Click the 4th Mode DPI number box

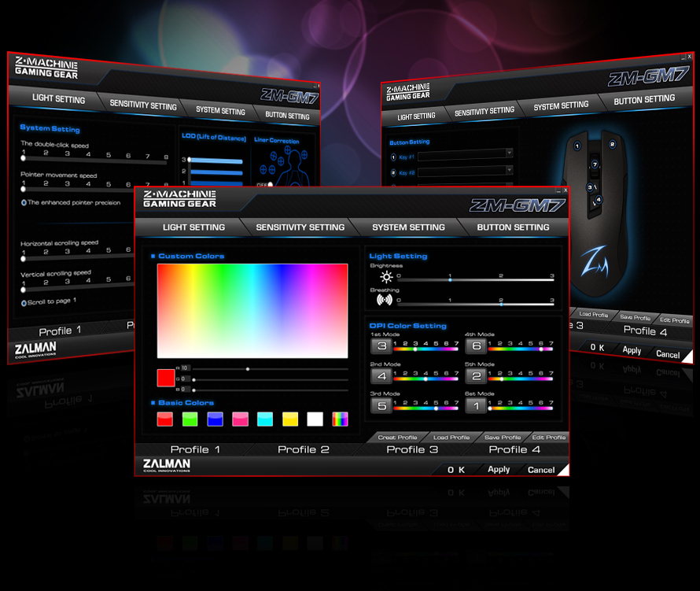tap(476, 346)
